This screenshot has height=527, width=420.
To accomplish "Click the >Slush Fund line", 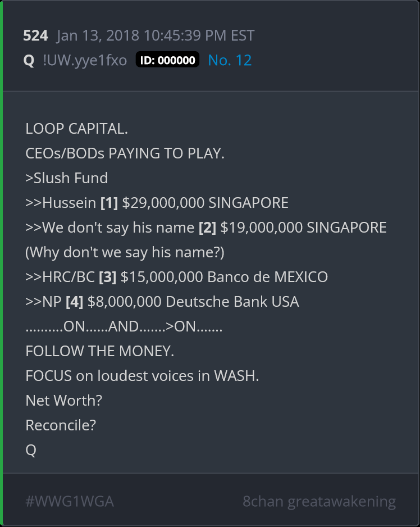I will click(66, 178).
